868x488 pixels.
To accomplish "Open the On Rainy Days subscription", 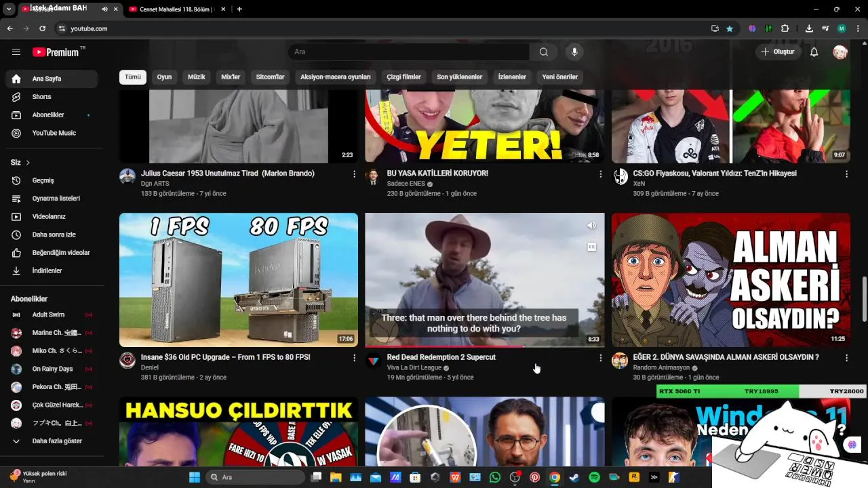I will click(52, 369).
